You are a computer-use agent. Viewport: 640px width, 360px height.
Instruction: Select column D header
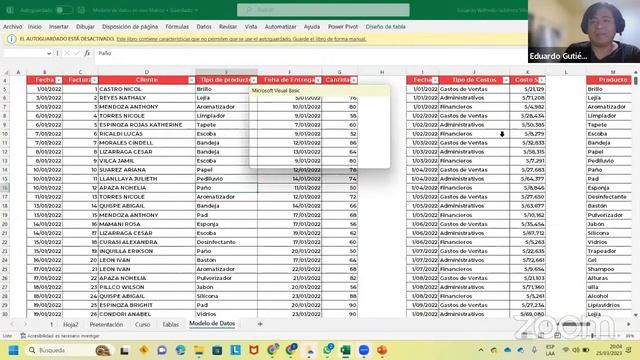(x=147, y=72)
